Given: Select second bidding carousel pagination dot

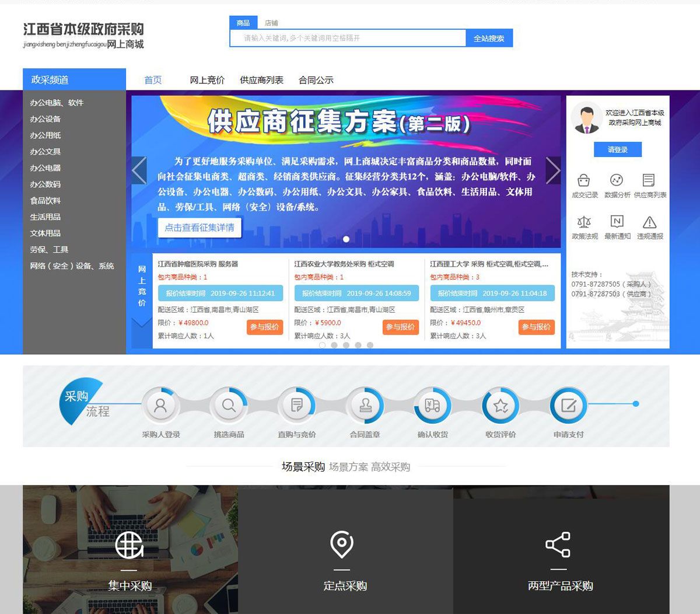Looking at the screenshot, I should 334,345.
